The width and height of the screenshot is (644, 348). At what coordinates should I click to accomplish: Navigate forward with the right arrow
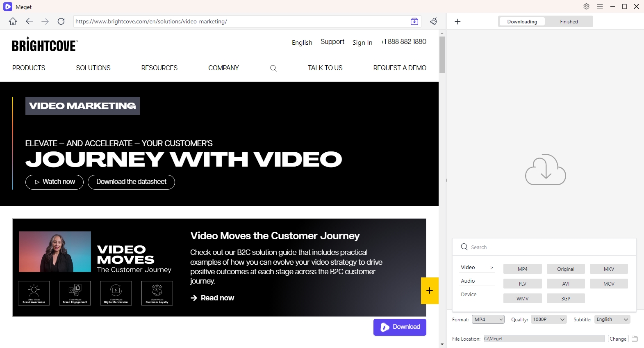click(45, 21)
